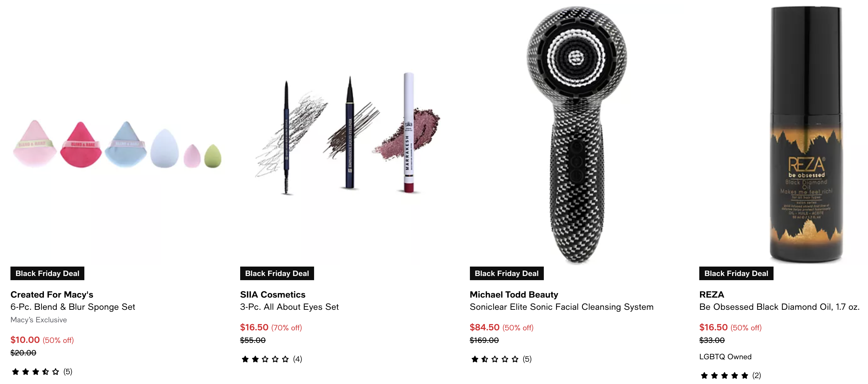Viewport: 868px width, 384px height.
Task: Click the REZA brand name
Action: tap(711, 294)
